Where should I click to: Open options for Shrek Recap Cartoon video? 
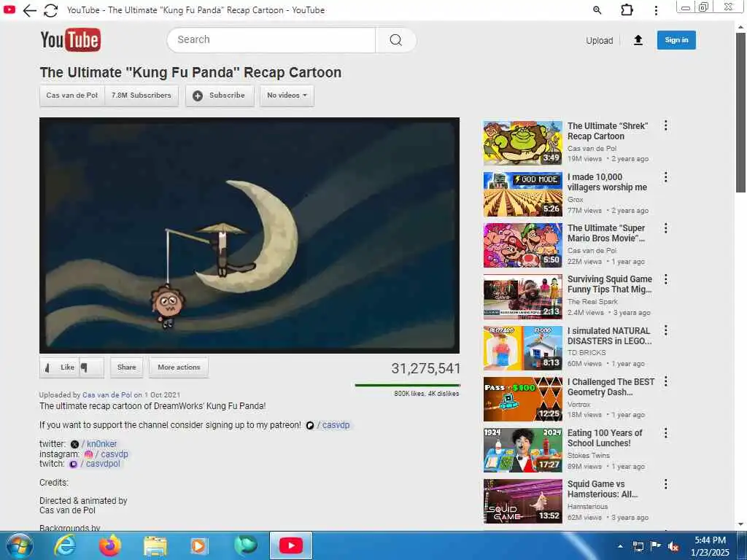point(665,125)
